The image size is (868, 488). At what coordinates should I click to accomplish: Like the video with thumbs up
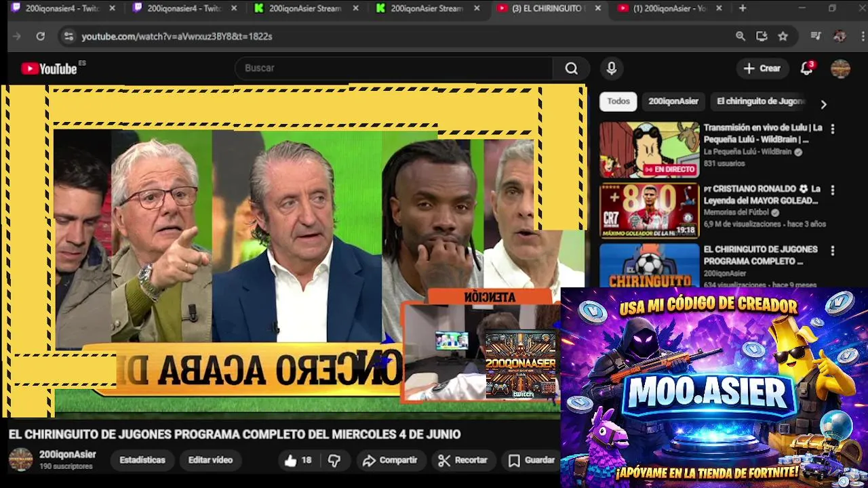[298, 460]
